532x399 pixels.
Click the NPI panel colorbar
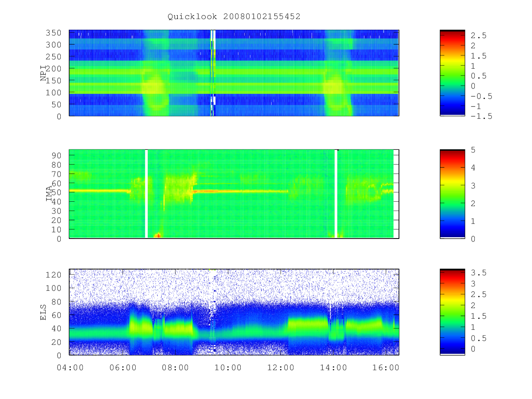[452, 73]
